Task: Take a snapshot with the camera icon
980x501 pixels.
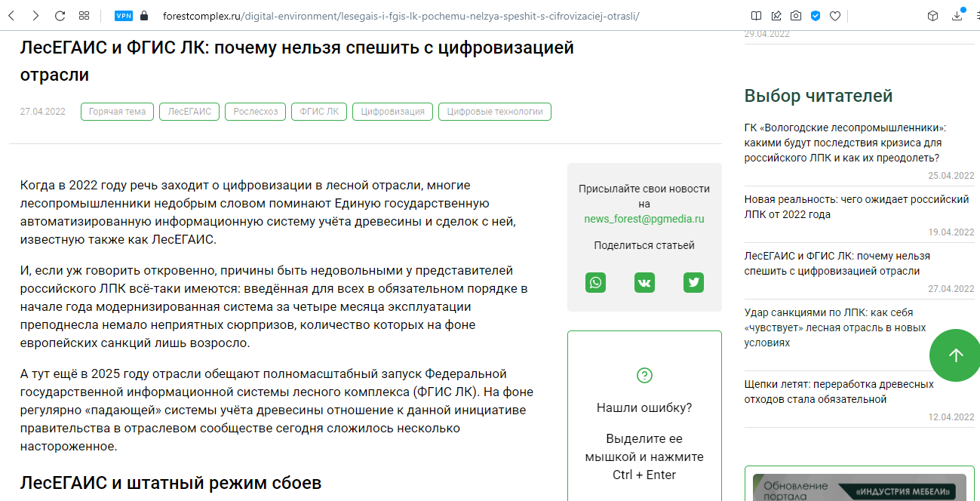Action: point(796,16)
